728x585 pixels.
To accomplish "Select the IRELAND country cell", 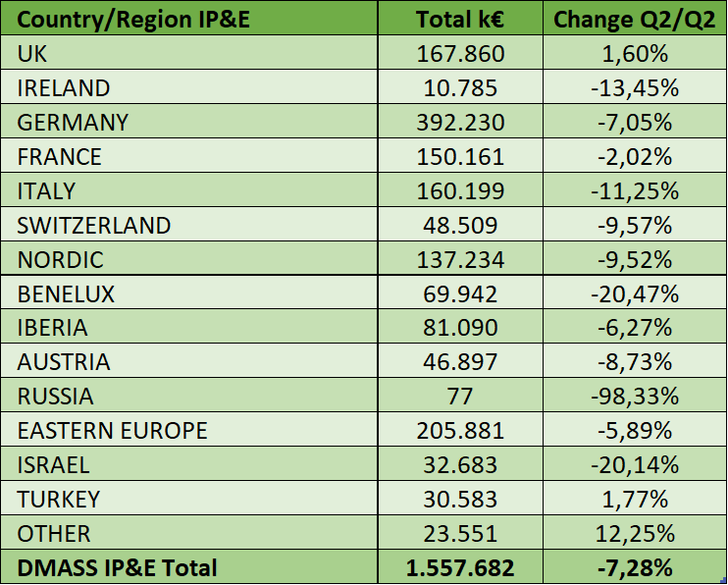I will coord(64,88).
